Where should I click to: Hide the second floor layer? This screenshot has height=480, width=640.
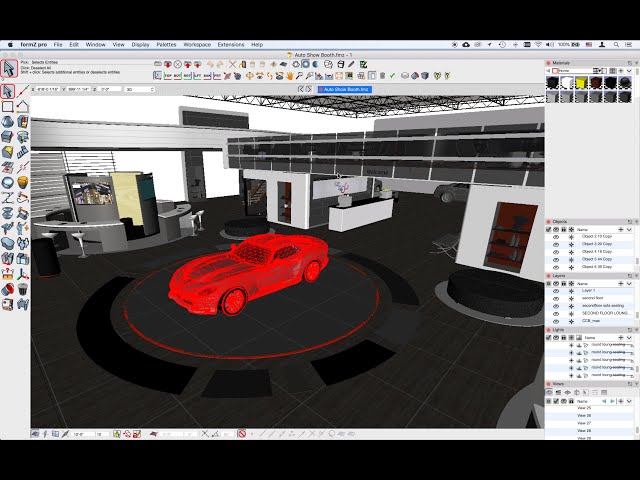tap(556, 299)
